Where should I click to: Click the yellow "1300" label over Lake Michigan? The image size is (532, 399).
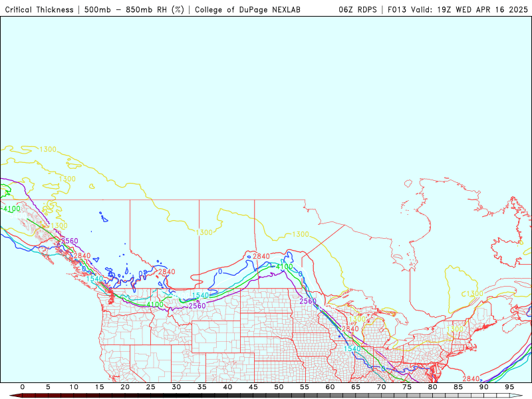[357, 319]
